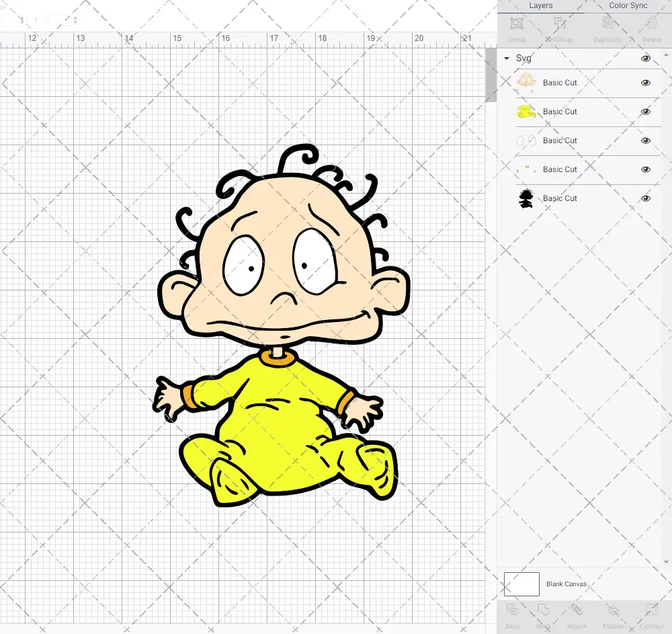Click the Basic Cut label beside black silhouette
The image size is (672, 634).
pyautogui.click(x=560, y=198)
